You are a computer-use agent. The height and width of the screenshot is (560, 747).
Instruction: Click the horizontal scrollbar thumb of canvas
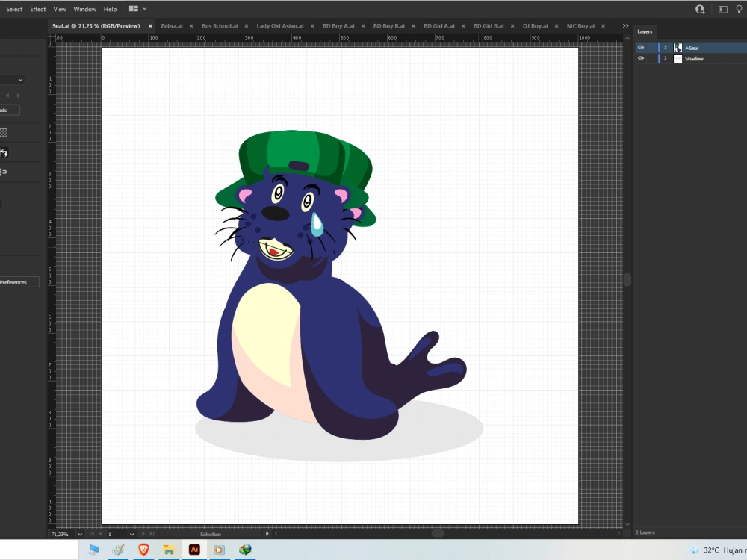coord(437,533)
